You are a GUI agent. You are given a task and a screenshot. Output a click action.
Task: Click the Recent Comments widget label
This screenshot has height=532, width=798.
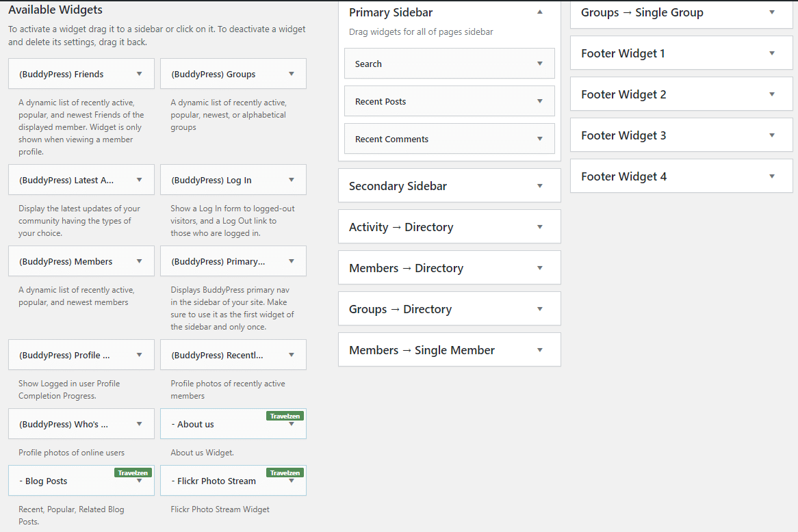click(x=392, y=139)
